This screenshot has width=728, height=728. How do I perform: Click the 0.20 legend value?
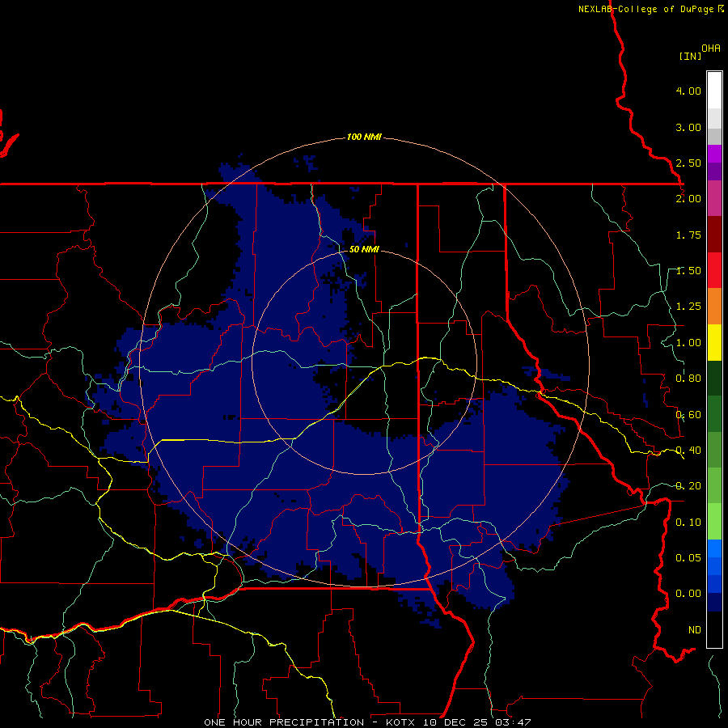pos(688,486)
